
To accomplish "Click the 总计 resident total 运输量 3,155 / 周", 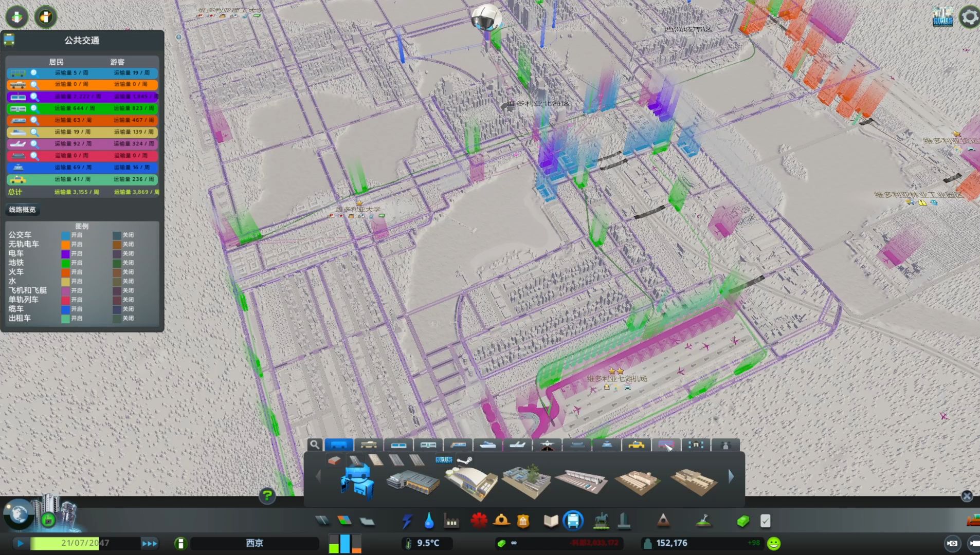I will 77,192.
